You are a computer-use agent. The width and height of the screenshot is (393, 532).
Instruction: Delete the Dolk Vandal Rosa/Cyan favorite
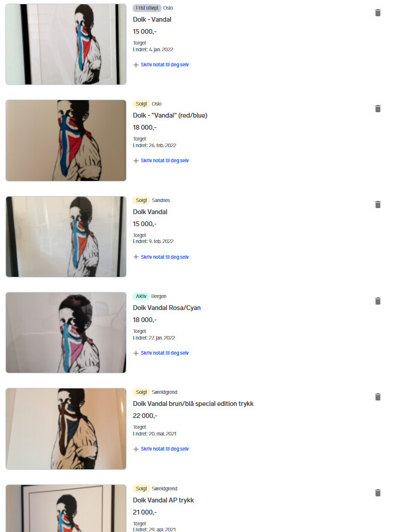click(378, 301)
